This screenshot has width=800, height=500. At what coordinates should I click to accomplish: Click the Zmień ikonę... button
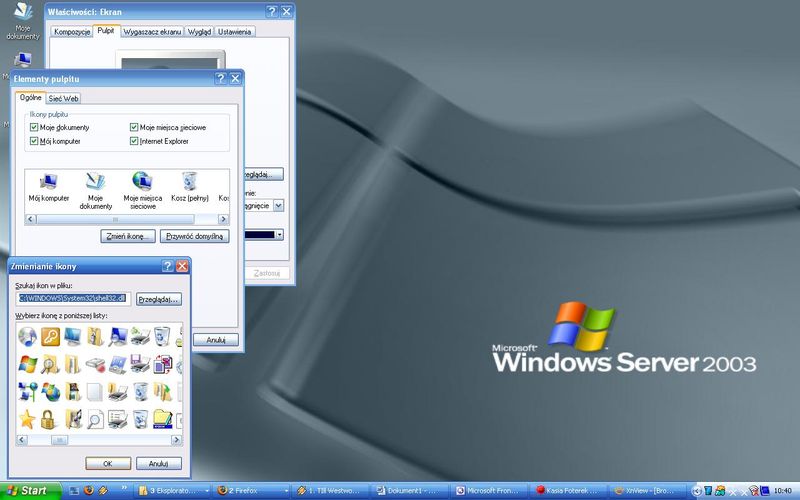[x=128, y=236]
